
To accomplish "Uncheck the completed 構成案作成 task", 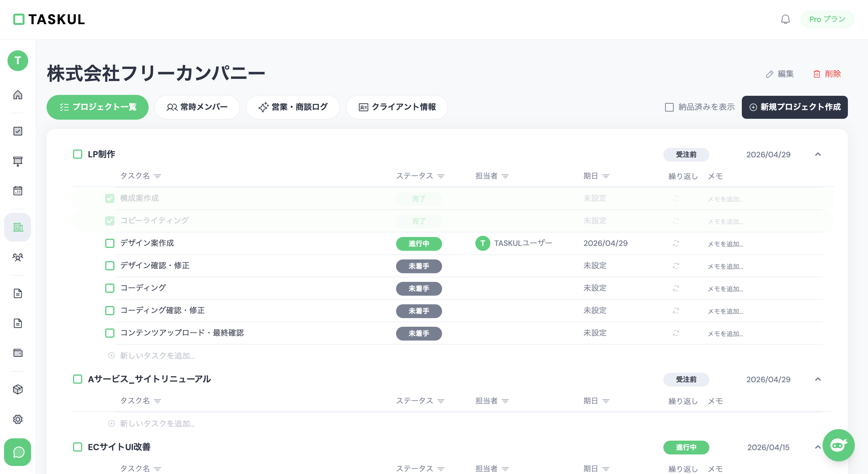I will click(110, 198).
